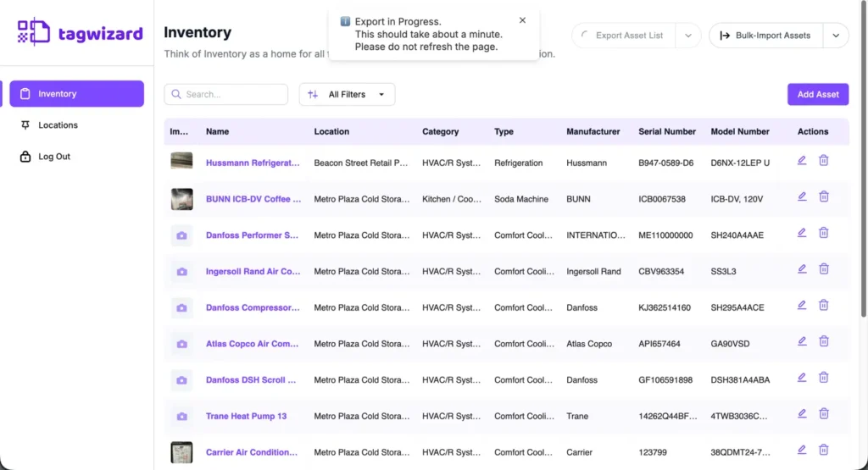Open Danfoss DSH Scroll asset link
Screen dimensions: 868x470
coord(251,380)
